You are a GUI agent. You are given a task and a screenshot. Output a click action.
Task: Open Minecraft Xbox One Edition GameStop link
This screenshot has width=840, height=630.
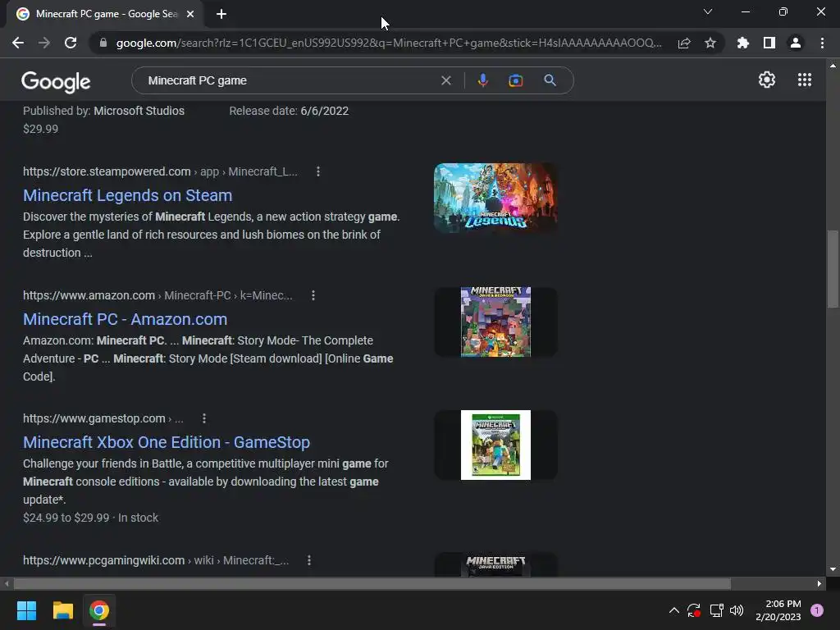coord(167,442)
